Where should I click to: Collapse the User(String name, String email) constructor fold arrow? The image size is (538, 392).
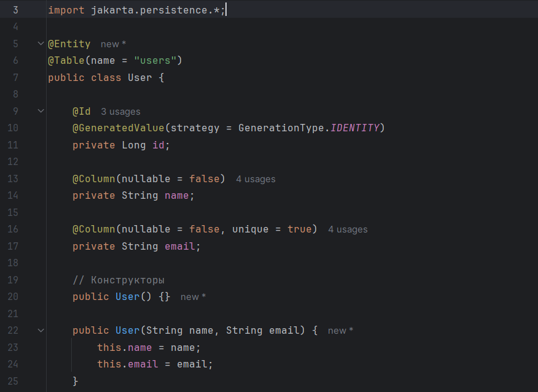[x=41, y=330]
